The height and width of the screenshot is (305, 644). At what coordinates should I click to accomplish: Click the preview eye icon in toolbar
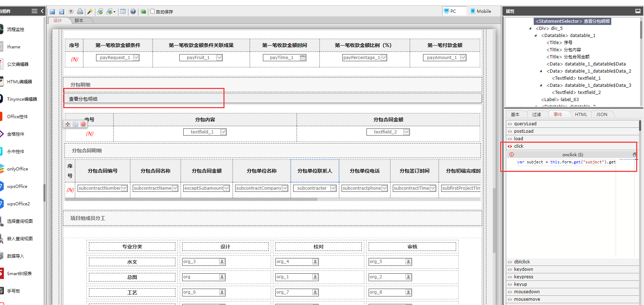pos(71,11)
